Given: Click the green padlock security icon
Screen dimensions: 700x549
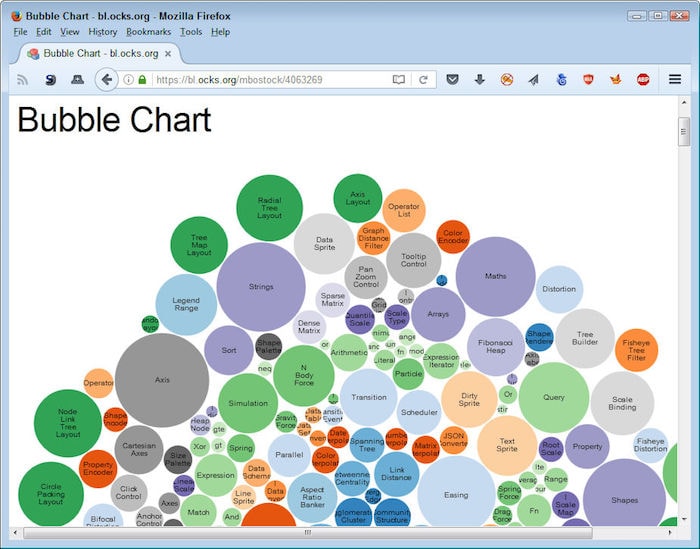Looking at the screenshot, I should click(x=143, y=80).
